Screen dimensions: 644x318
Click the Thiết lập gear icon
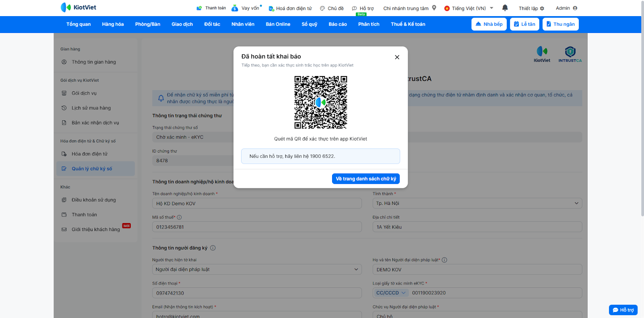click(542, 8)
